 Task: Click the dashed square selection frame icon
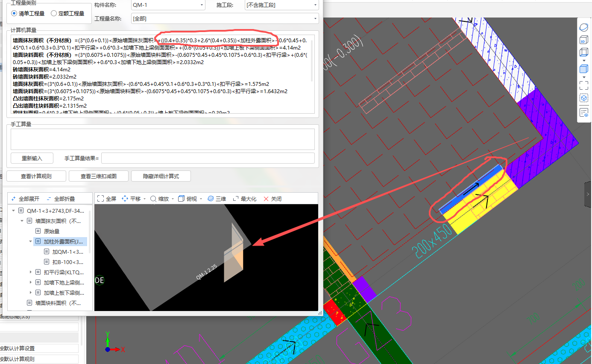tap(584, 85)
